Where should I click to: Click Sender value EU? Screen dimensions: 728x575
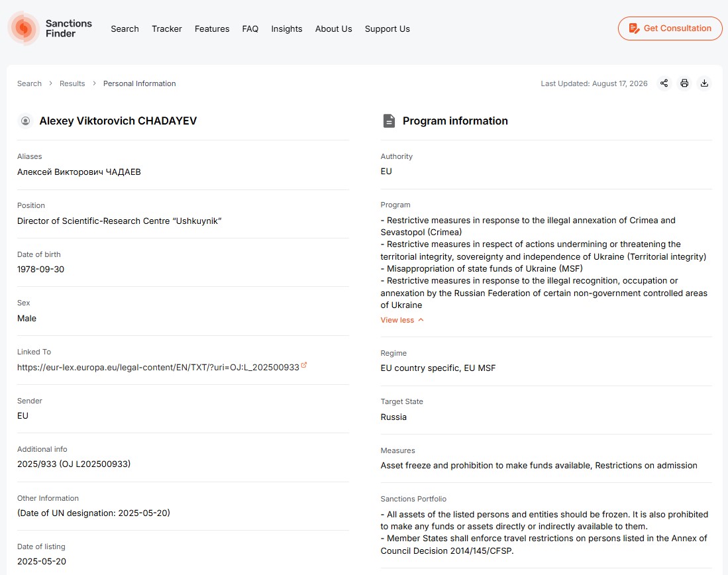[x=23, y=416]
